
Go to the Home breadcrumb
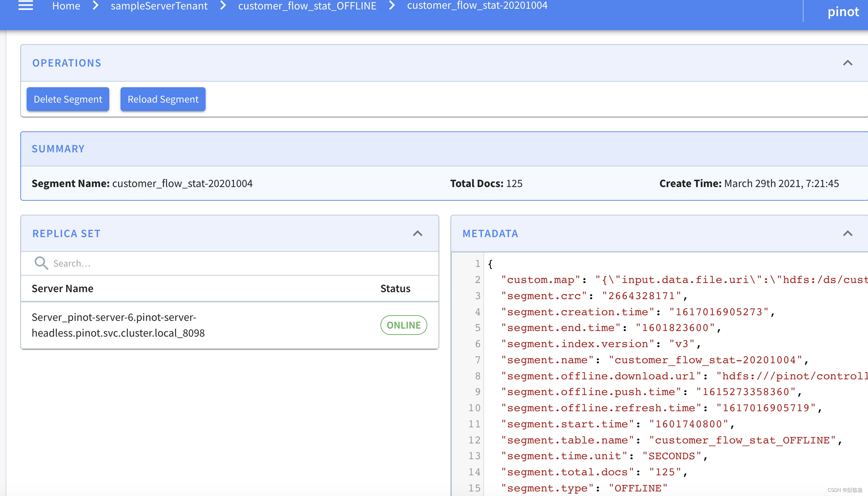(66, 6)
